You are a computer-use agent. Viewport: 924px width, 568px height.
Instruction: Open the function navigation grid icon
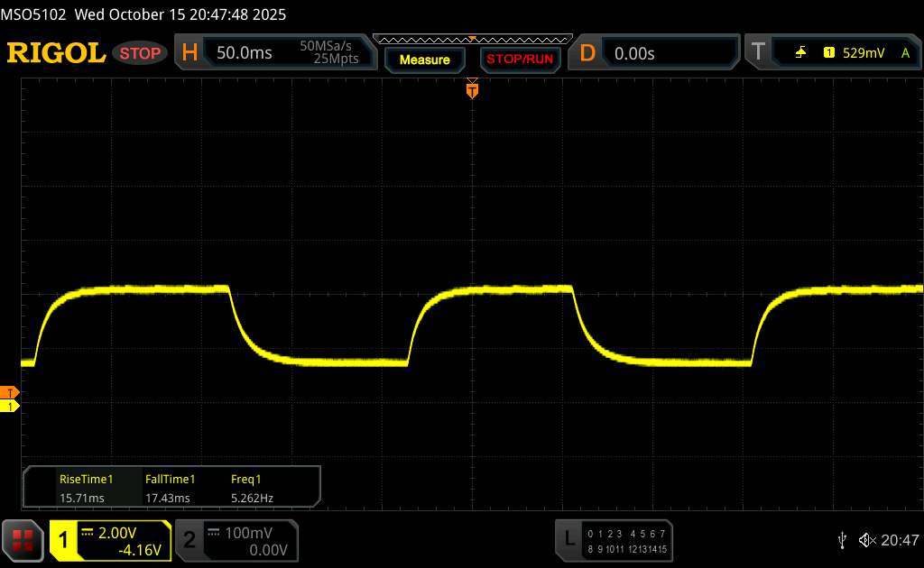coord(23,540)
